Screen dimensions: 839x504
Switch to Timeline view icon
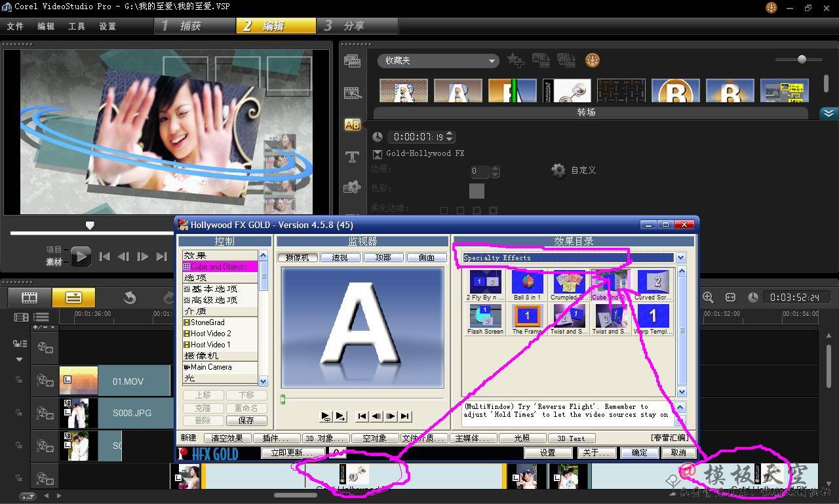[73, 298]
